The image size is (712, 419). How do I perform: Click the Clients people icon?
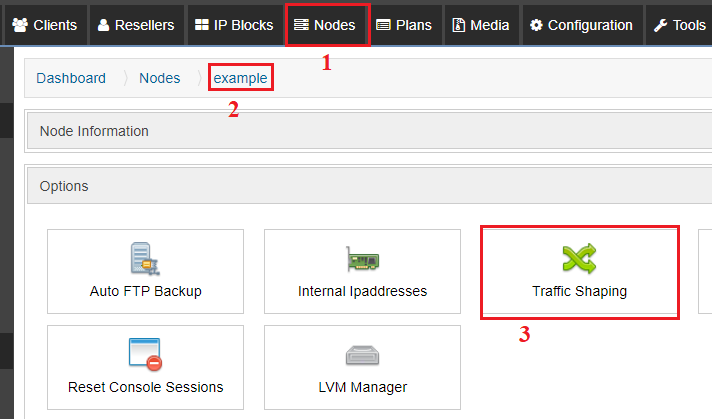[20, 25]
